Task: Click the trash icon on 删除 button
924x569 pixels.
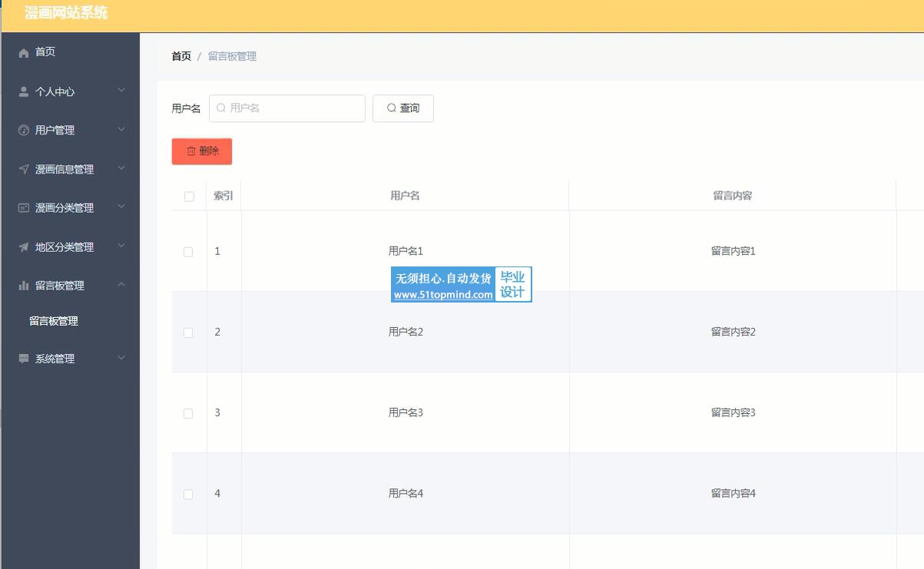Action: coord(191,151)
